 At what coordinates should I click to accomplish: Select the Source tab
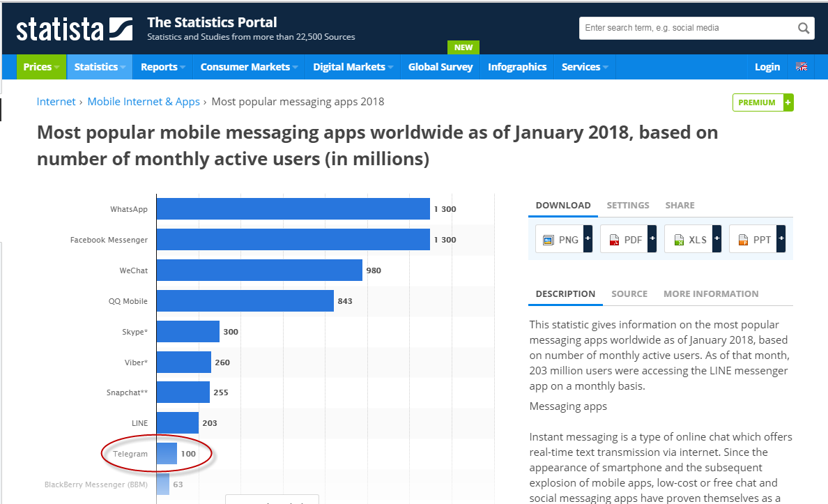(x=629, y=294)
